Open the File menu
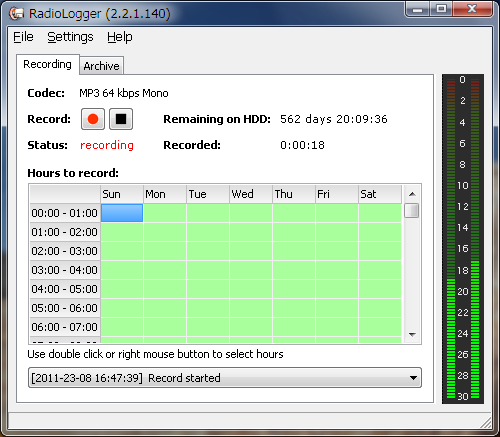 click(23, 37)
